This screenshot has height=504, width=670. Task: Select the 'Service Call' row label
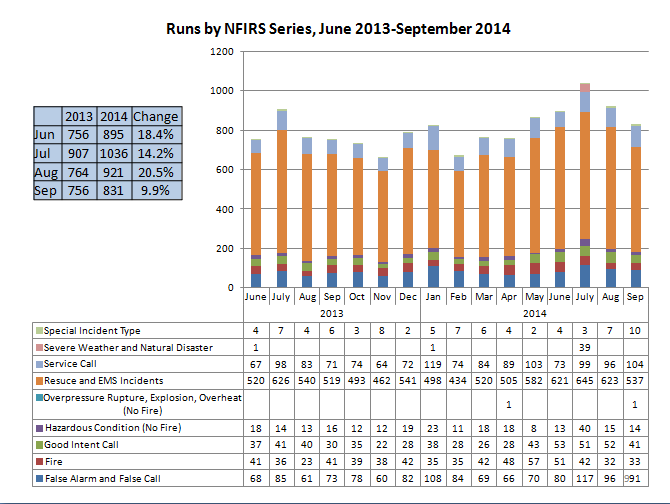coord(70,364)
